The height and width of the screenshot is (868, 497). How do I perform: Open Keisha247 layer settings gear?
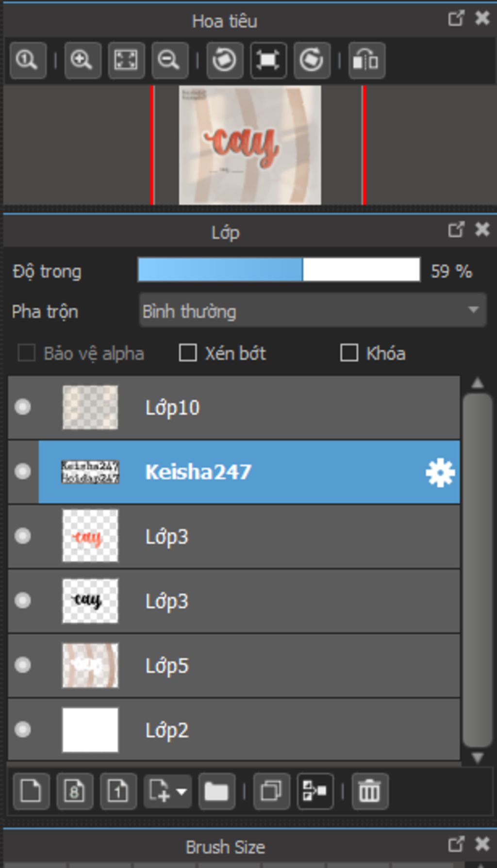click(x=440, y=472)
